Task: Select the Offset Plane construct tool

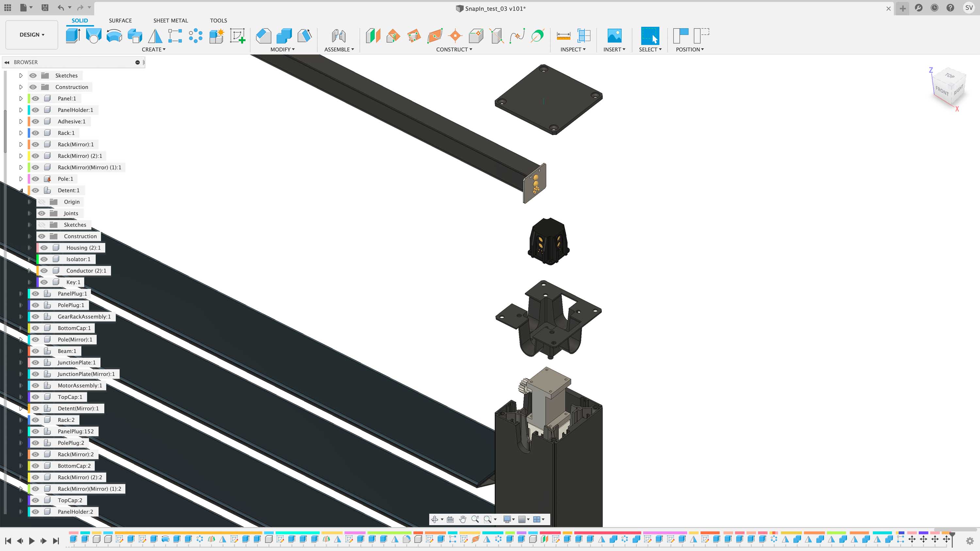Action: (x=373, y=36)
